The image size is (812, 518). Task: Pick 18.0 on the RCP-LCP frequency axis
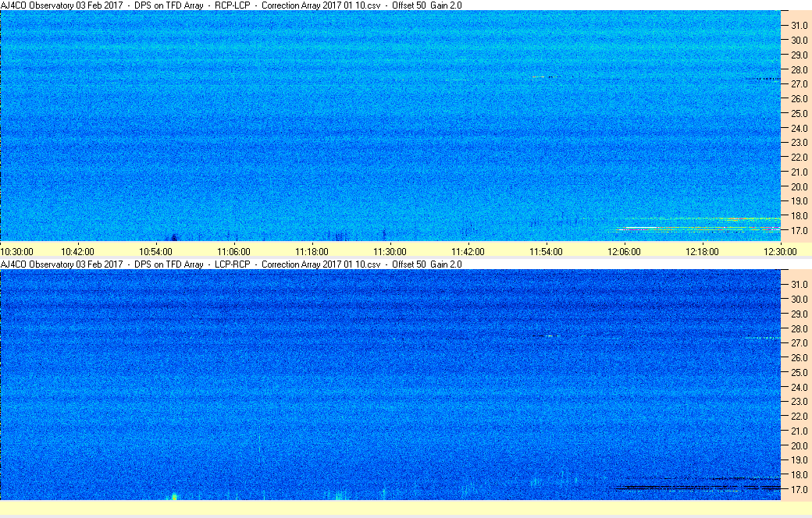pyautogui.click(x=799, y=216)
